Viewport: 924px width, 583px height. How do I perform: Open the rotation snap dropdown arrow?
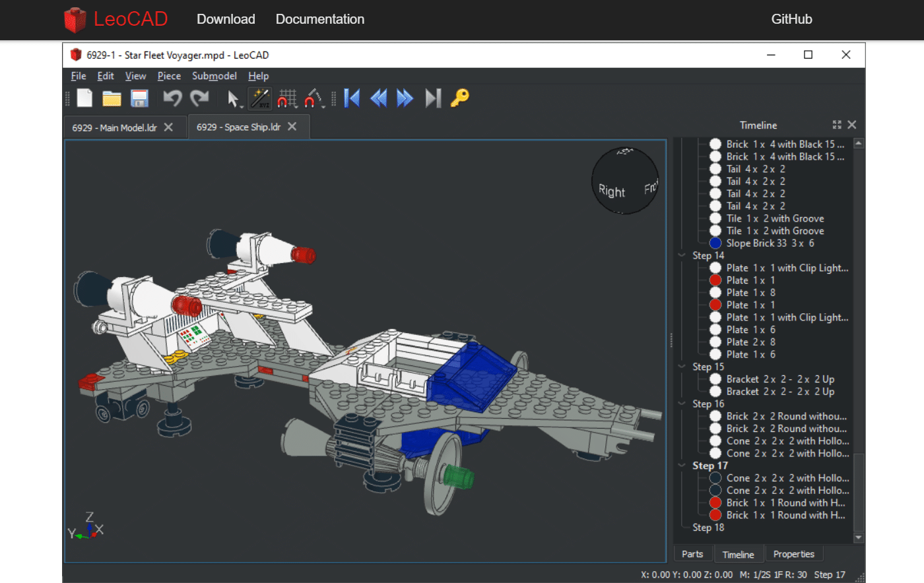click(x=323, y=106)
